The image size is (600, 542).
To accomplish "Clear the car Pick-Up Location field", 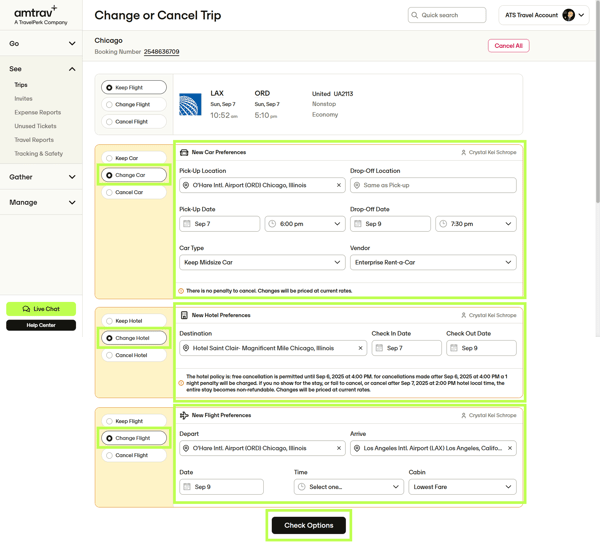I will [x=339, y=185].
